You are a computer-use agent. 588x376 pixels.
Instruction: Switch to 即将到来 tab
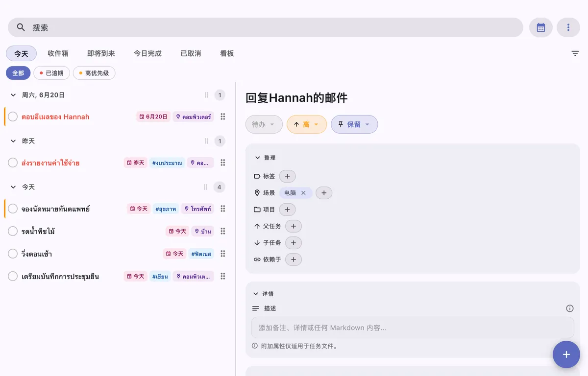[x=101, y=53]
